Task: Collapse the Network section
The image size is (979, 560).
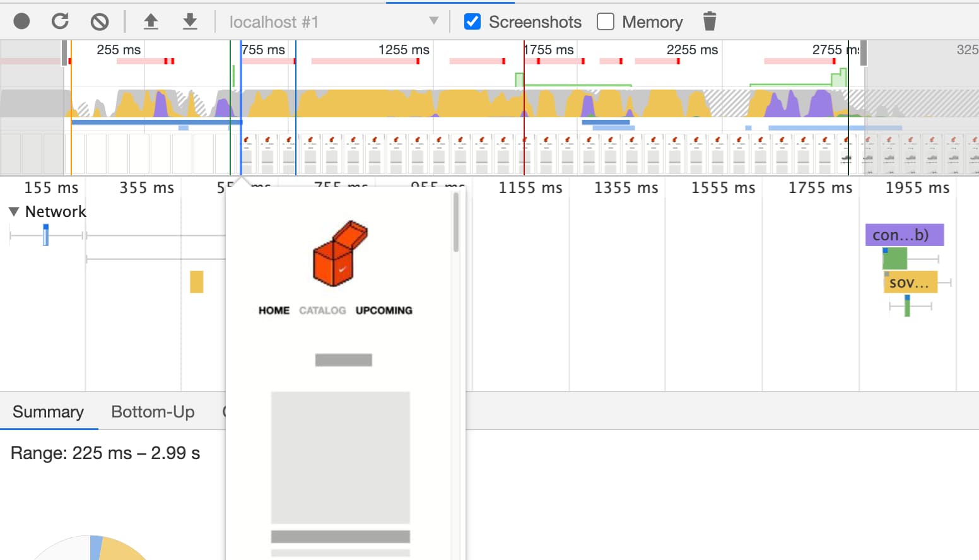Action: (14, 212)
